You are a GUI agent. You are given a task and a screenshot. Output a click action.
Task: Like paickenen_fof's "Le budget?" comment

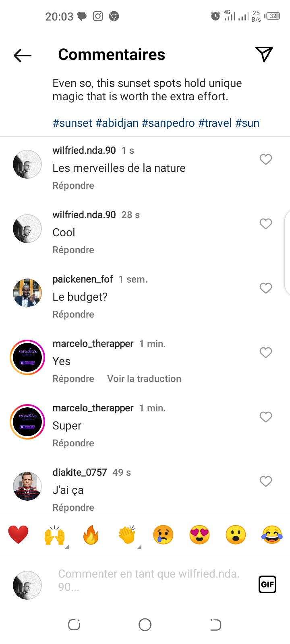(266, 288)
